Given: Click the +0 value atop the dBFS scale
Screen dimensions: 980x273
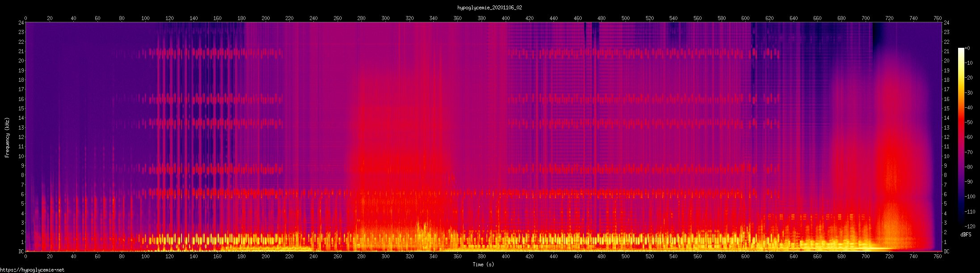Looking at the screenshot, I should tap(967, 48).
